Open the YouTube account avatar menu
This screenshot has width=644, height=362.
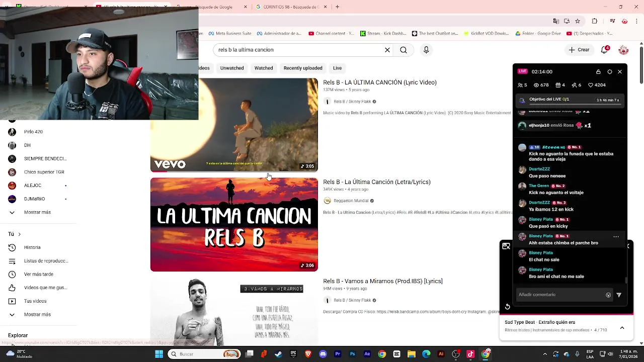pos(623,50)
